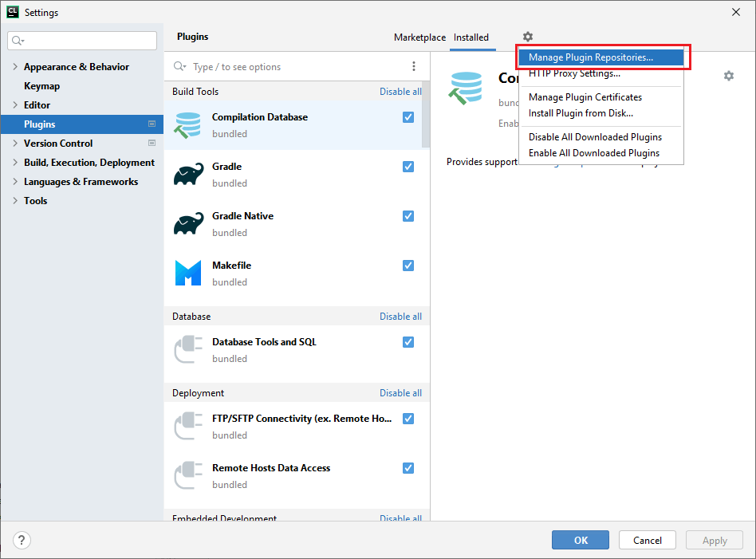Expand the Languages & Frameworks tree node
This screenshot has height=559, width=756.
click(15, 182)
